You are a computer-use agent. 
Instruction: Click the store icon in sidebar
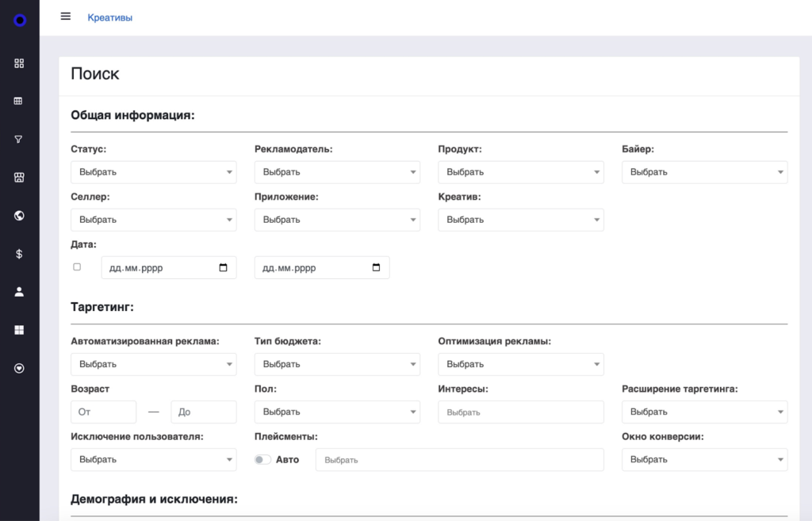19,178
